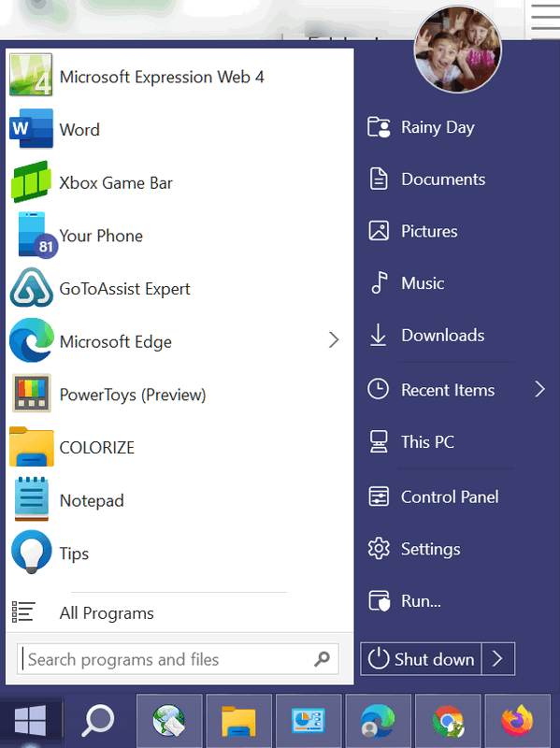
Task: Click the Music label
Action: (423, 283)
